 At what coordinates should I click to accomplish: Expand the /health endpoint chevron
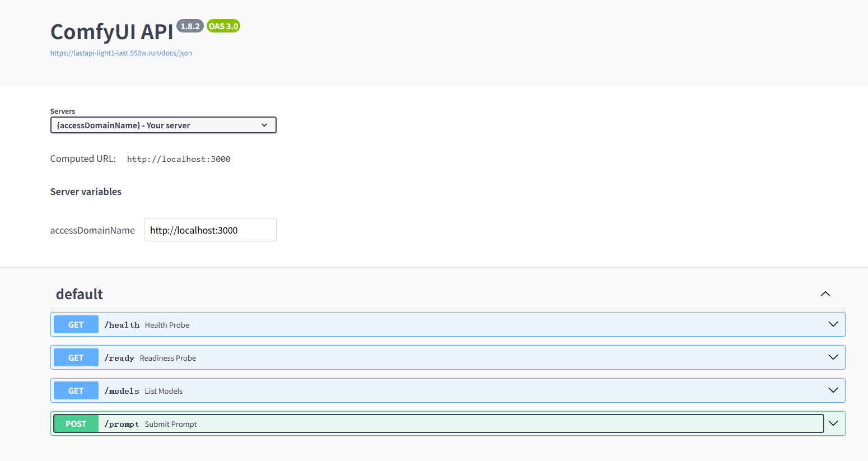pyautogui.click(x=833, y=324)
